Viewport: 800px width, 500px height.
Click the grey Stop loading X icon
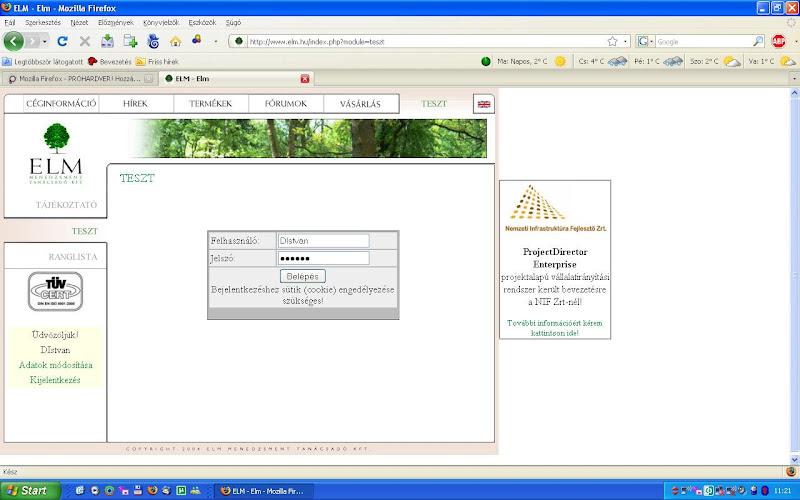85,41
